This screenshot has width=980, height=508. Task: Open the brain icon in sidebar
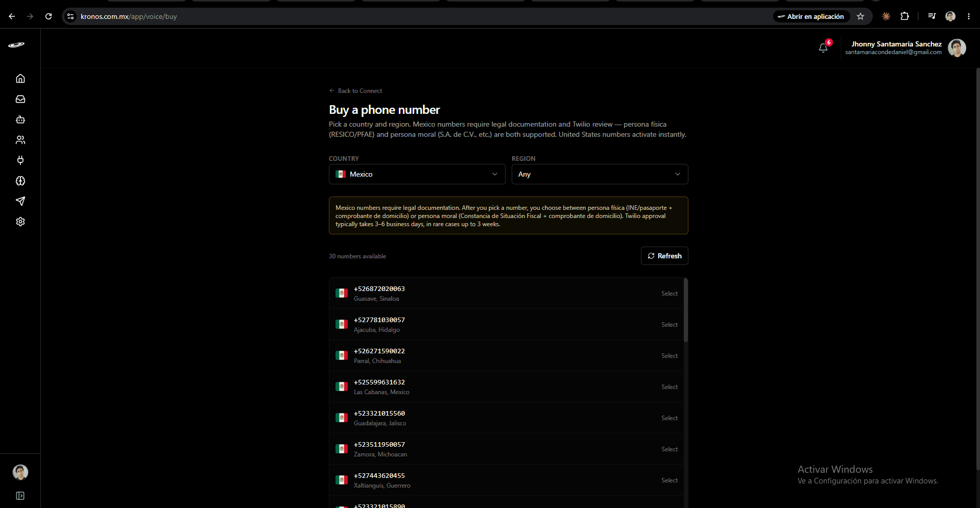(x=20, y=181)
